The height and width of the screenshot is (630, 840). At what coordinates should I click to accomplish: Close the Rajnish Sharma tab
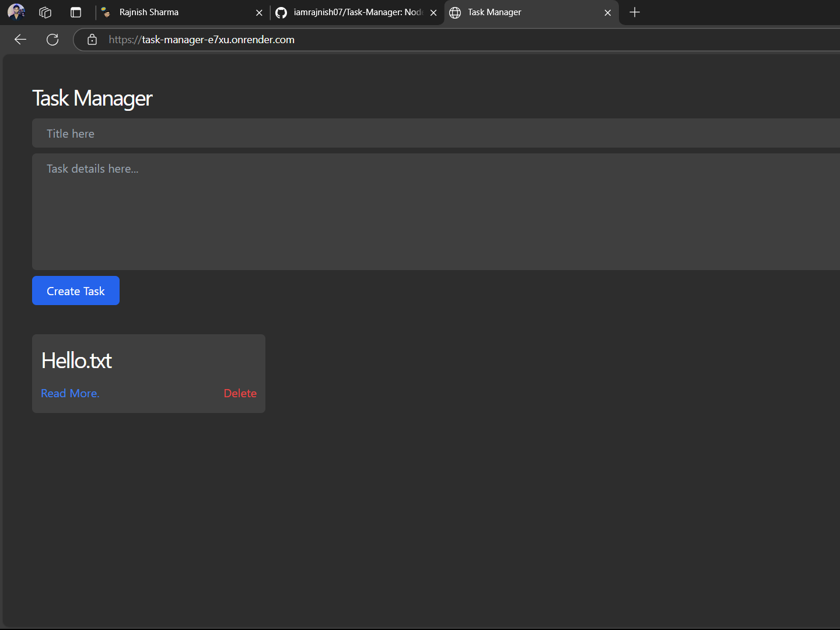pos(259,12)
